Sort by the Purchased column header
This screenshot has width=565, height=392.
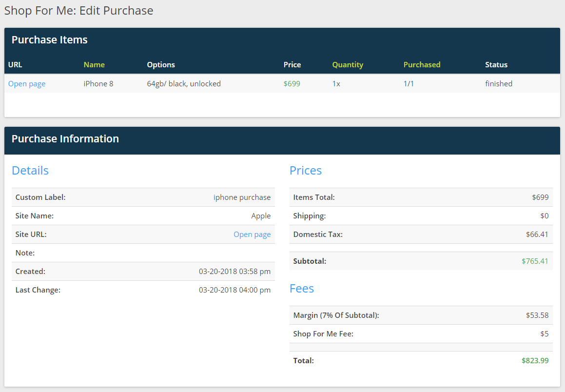point(422,65)
